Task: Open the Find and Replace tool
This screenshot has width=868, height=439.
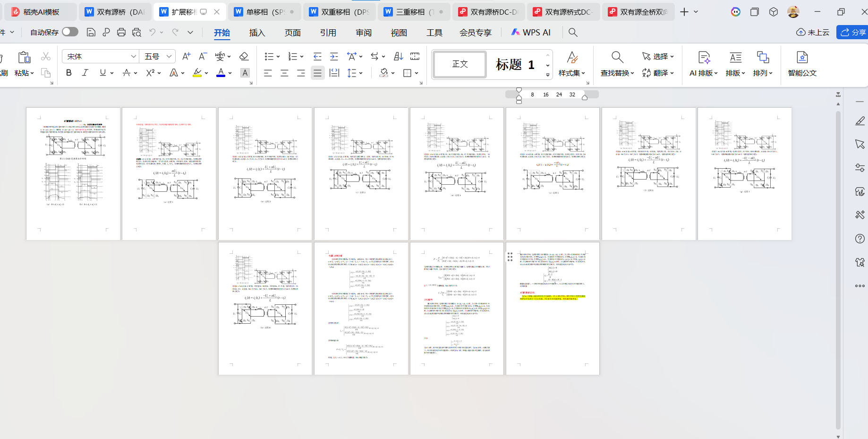Action: point(617,64)
